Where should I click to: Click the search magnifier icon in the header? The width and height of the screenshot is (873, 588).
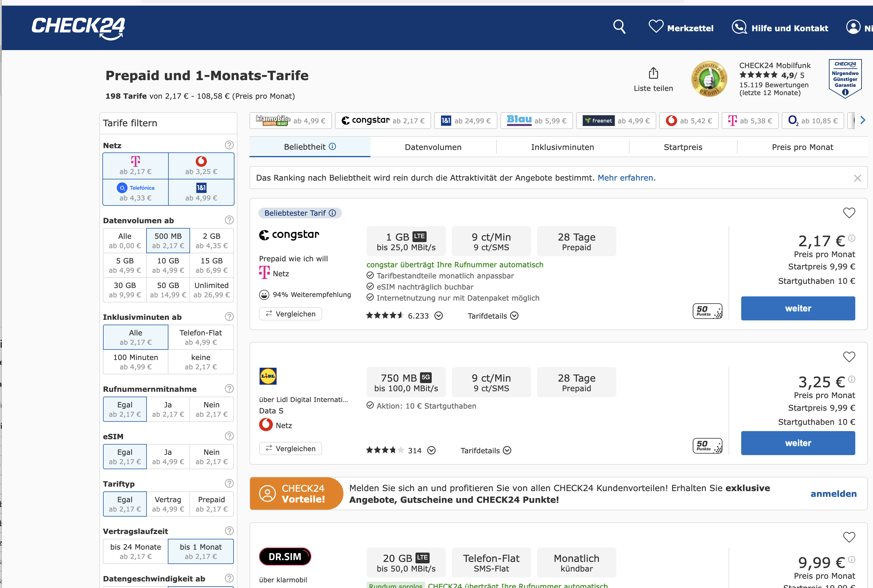[x=619, y=27]
